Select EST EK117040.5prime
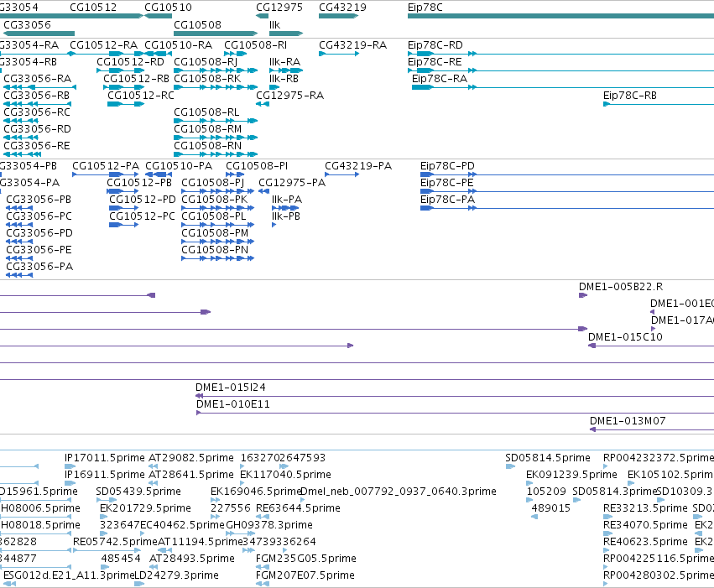 tap(285, 475)
